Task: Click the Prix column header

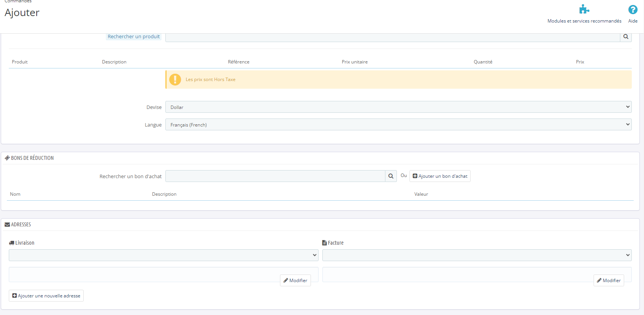Action: coord(580,62)
